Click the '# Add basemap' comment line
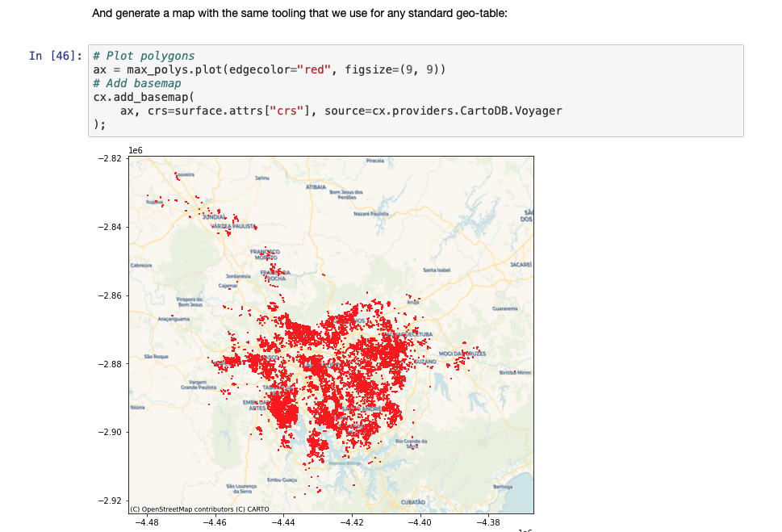Image resolution: width=782 pixels, height=532 pixels. (136, 83)
